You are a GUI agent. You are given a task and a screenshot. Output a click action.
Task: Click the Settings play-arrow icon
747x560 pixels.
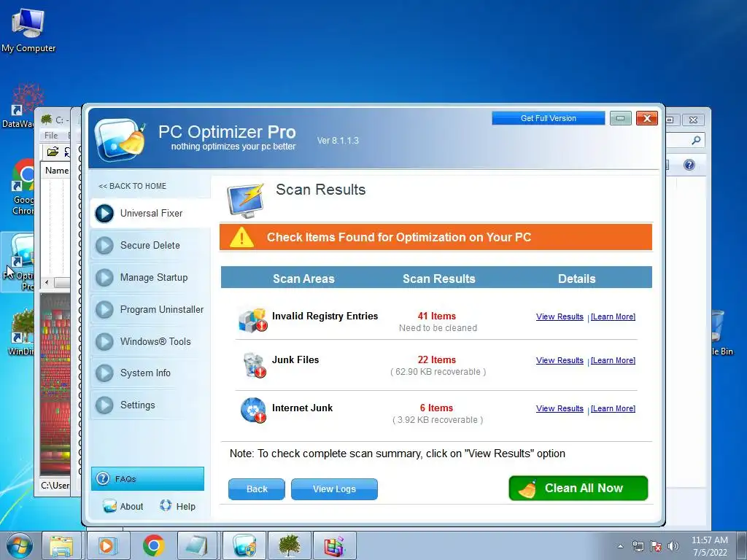[104, 405]
